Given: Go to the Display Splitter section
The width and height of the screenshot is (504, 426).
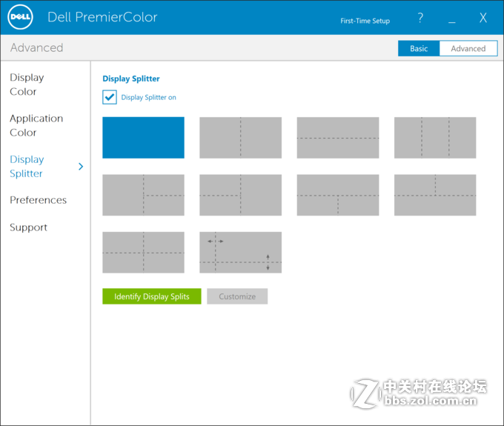Looking at the screenshot, I should [27, 167].
